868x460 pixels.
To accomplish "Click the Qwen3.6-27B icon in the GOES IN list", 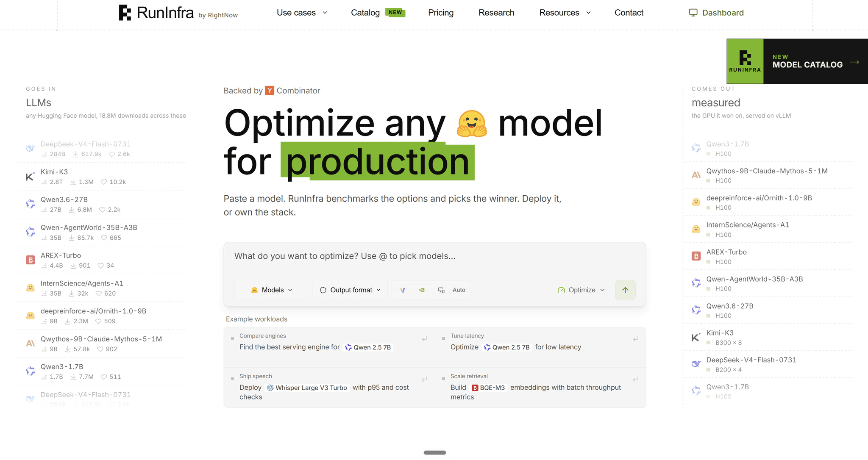I will coord(30,204).
